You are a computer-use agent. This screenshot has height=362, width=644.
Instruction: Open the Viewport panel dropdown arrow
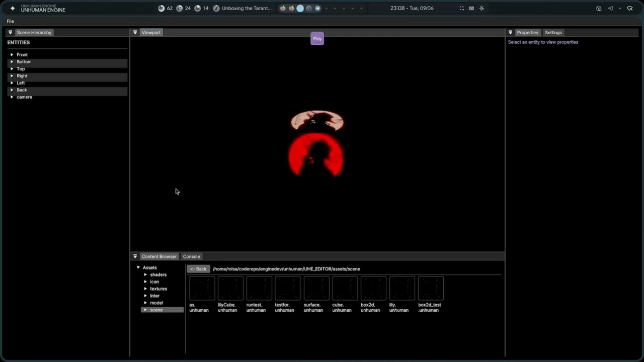click(135, 33)
